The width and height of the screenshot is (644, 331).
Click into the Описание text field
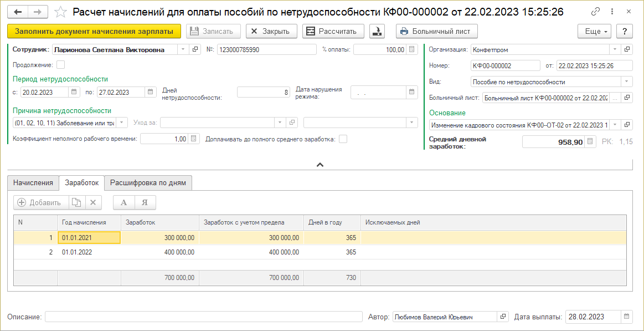(x=203, y=317)
